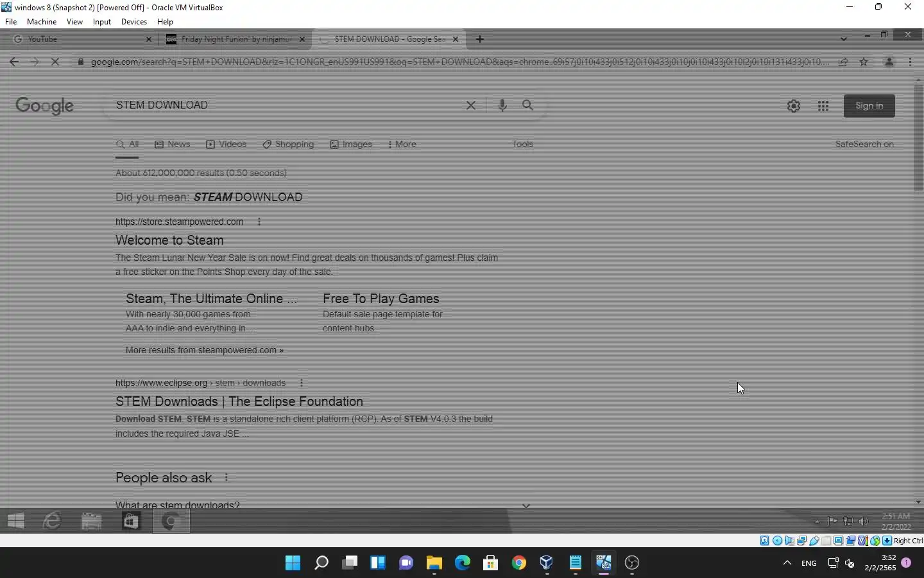The image size is (924, 578).
Task: Open a new Chrome tab
Action: click(479, 39)
